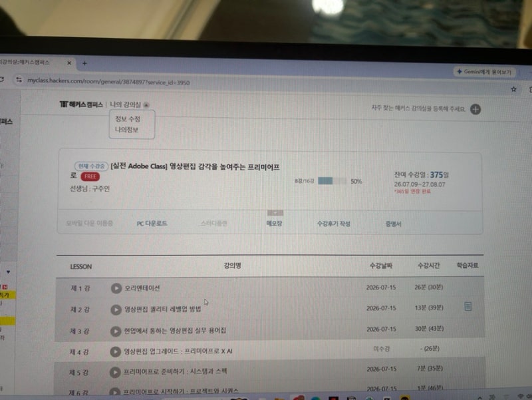Play lesson 1 오리엔테이션 video
532x400 pixels.
116,288
